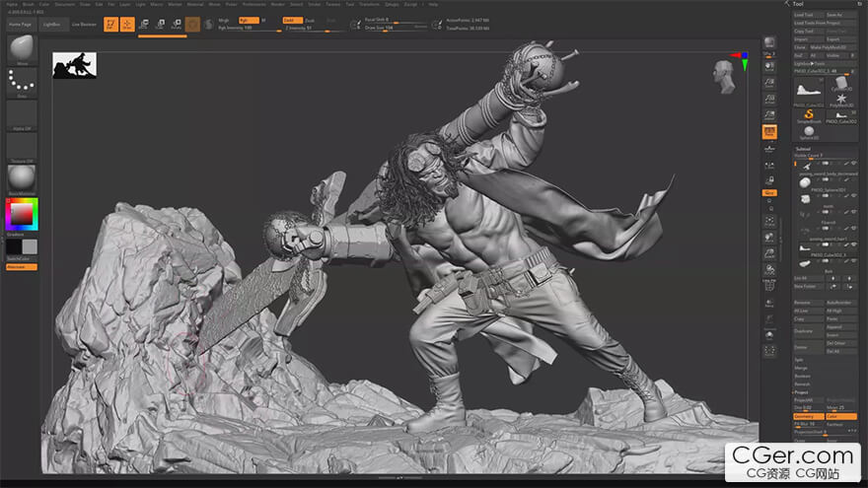
Task: Click the Append subtool button
Action: point(840,327)
